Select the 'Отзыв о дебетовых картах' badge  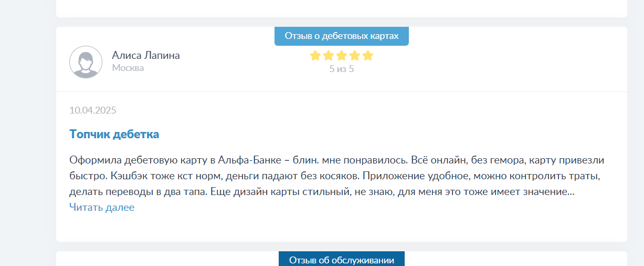pos(341,36)
